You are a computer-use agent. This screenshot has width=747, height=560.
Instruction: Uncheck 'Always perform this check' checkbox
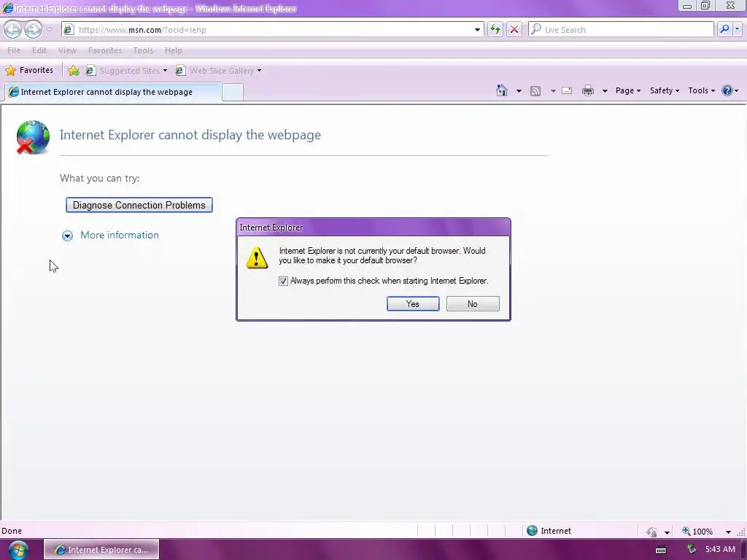[x=283, y=281]
